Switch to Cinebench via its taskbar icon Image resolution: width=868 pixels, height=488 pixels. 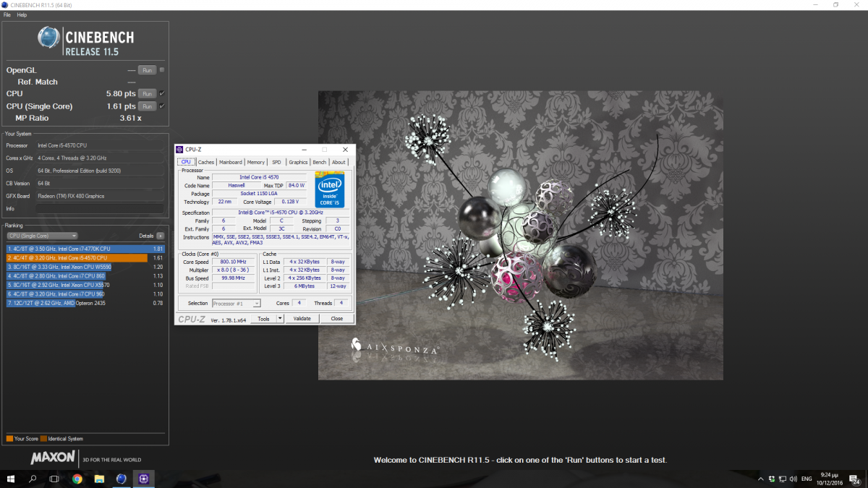pyautogui.click(x=122, y=479)
